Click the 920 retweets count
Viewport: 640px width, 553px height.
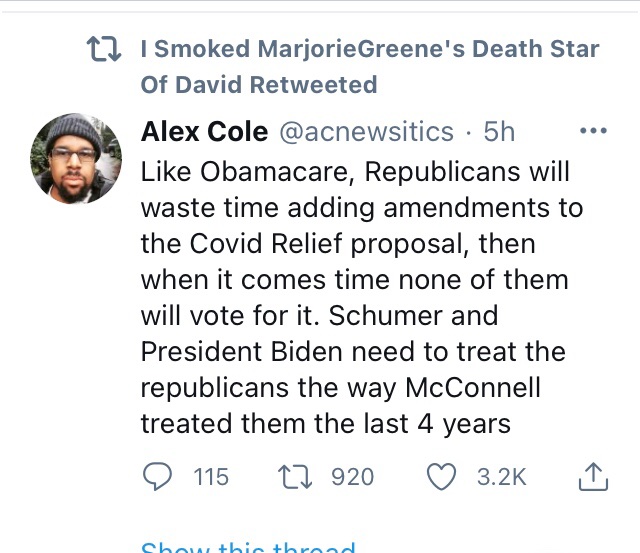point(352,477)
